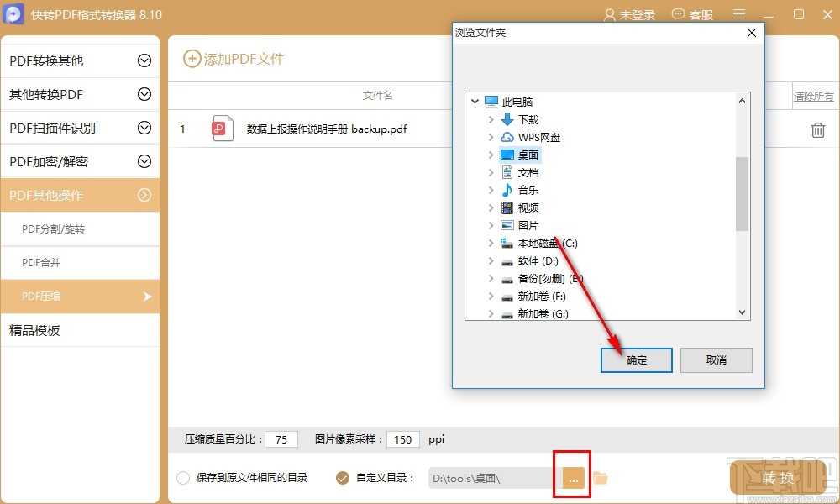840x504 pixels.
Task: Click the PDF file icon for backup.pdf
Action: [223, 129]
